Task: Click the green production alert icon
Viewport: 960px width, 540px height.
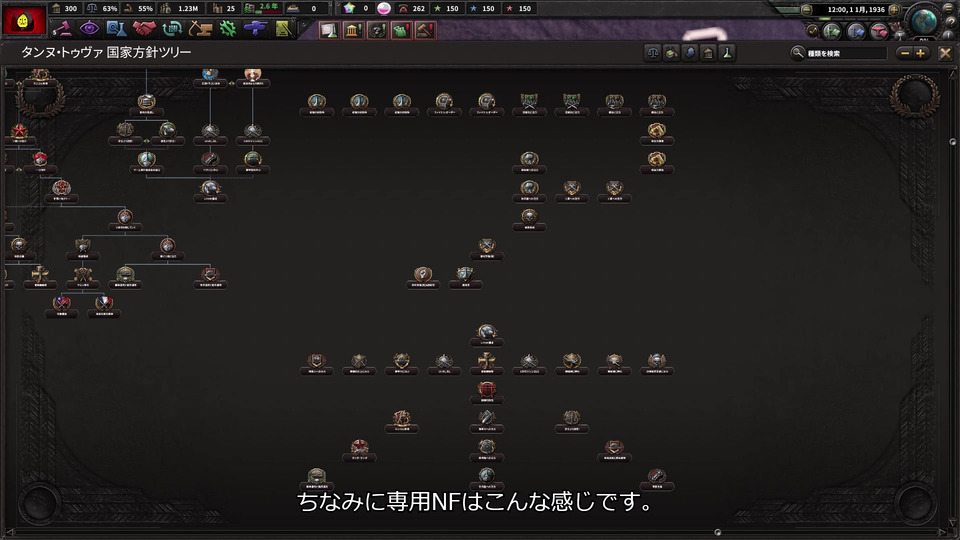Action: pyautogui.click(x=402, y=30)
